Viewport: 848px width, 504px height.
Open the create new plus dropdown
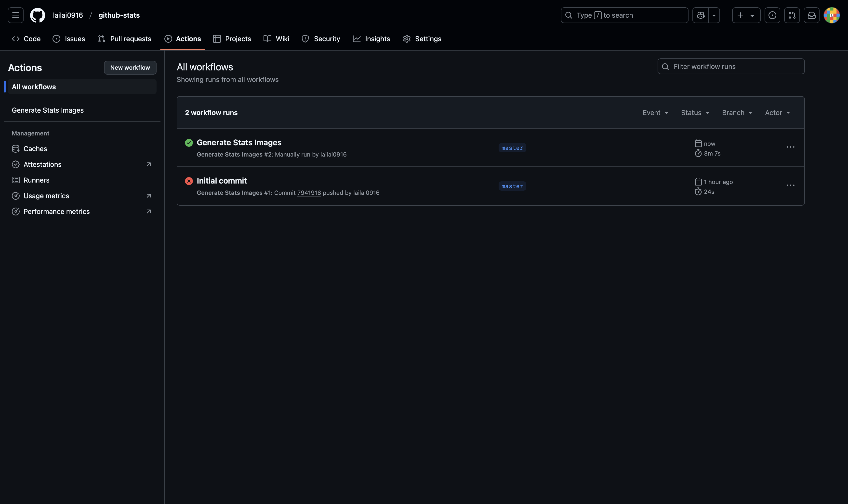tap(746, 15)
